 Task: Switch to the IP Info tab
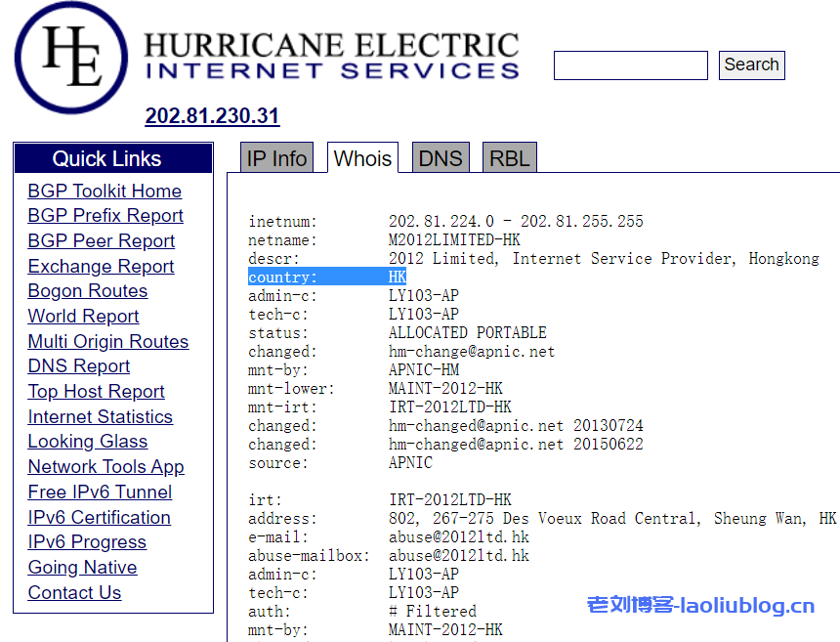276,156
